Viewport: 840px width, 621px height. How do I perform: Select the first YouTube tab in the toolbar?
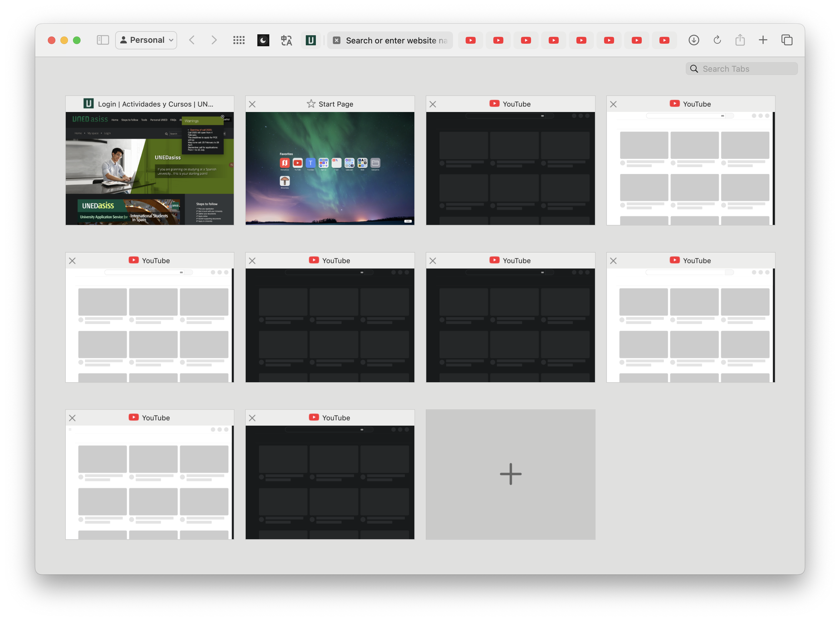(x=471, y=40)
